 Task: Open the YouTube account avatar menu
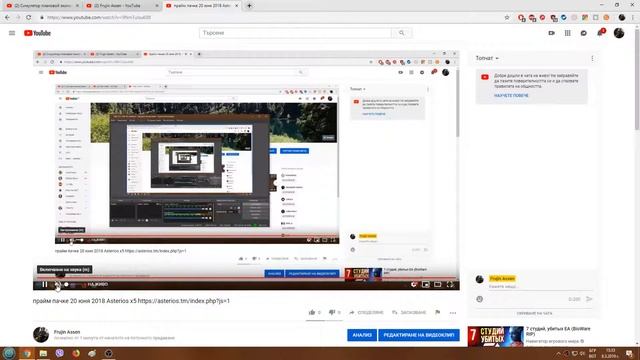pos(619,33)
